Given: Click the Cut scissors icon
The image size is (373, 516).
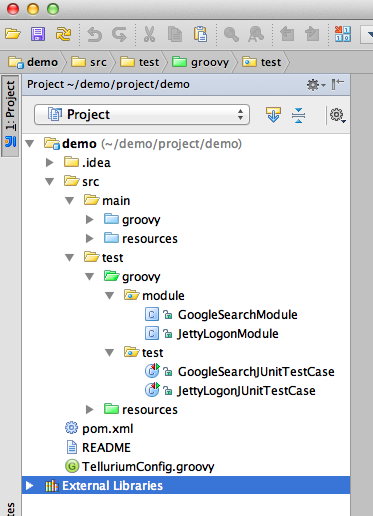Looking at the screenshot, I should pyautogui.click(x=149, y=34).
